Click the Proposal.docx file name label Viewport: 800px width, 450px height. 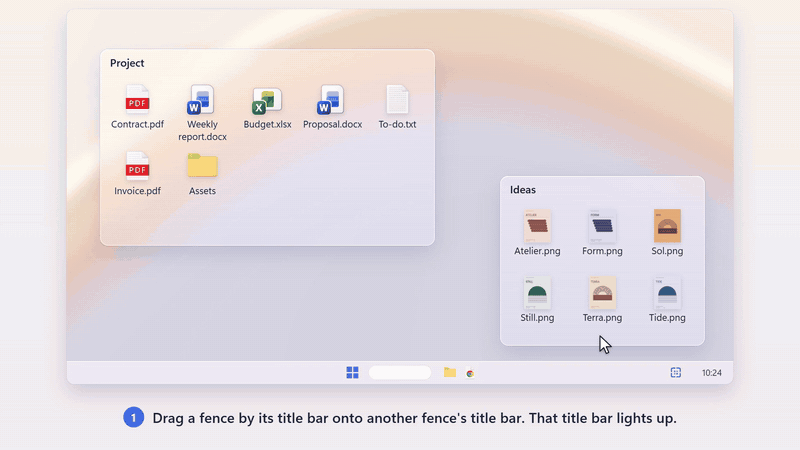(333, 124)
